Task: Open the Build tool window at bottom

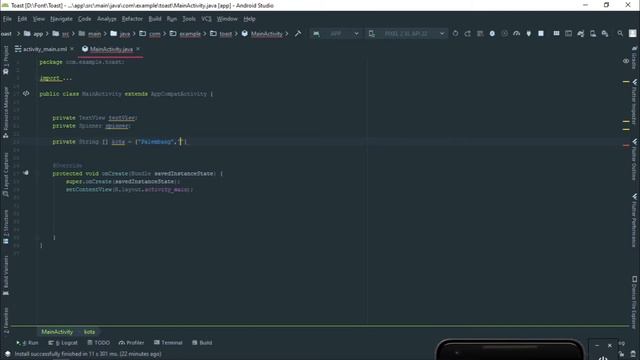Action: (202, 342)
